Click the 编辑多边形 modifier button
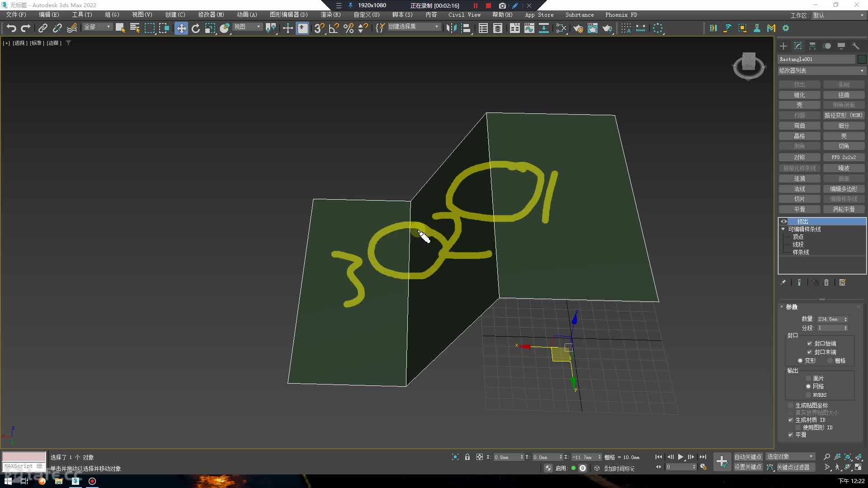Viewport: 868px width, 488px height. tap(844, 189)
